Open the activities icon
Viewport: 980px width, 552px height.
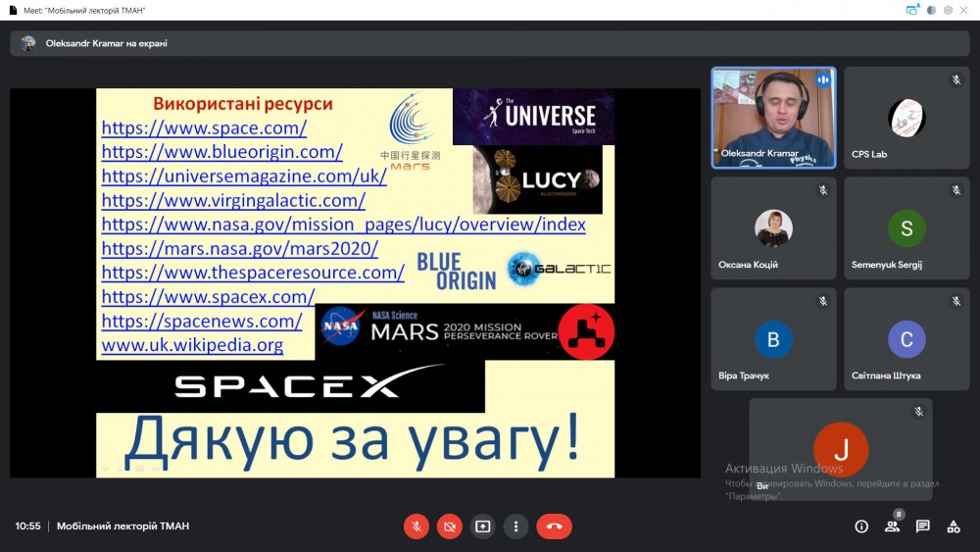coord(954,527)
